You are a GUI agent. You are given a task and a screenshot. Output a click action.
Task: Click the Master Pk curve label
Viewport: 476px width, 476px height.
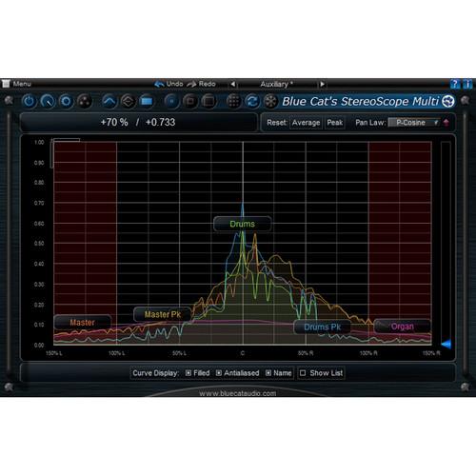click(163, 314)
